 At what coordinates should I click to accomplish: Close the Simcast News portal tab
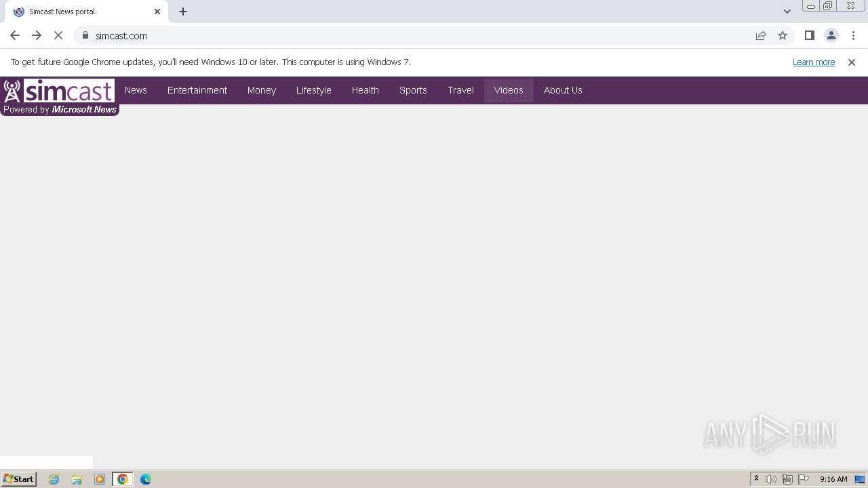click(157, 12)
